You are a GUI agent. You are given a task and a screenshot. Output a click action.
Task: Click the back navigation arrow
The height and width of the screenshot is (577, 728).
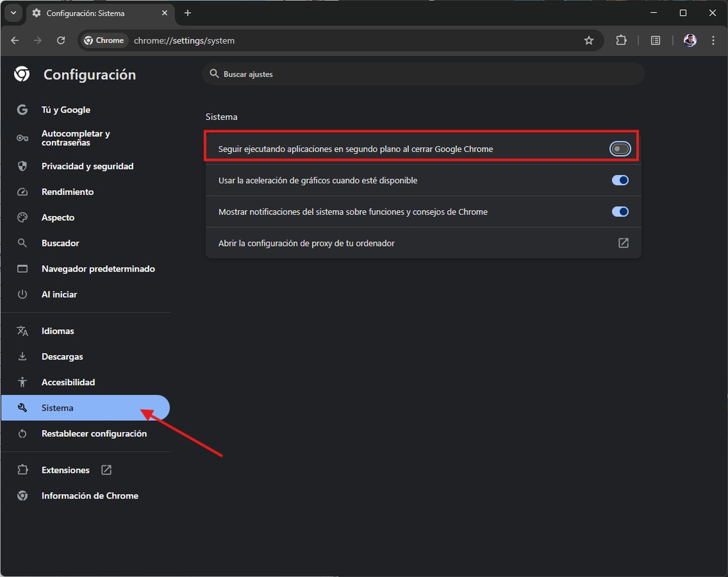(x=15, y=41)
